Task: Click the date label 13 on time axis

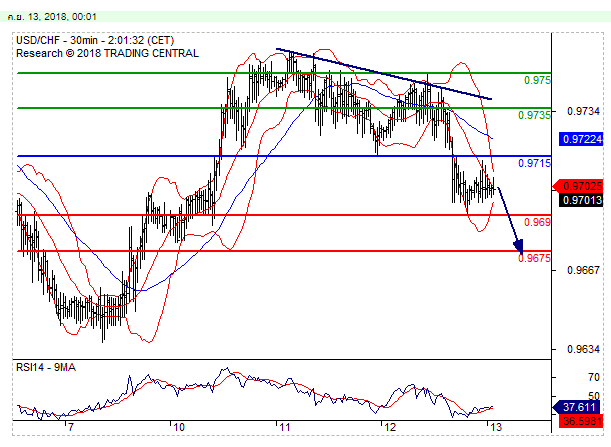Action: pos(496,428)
